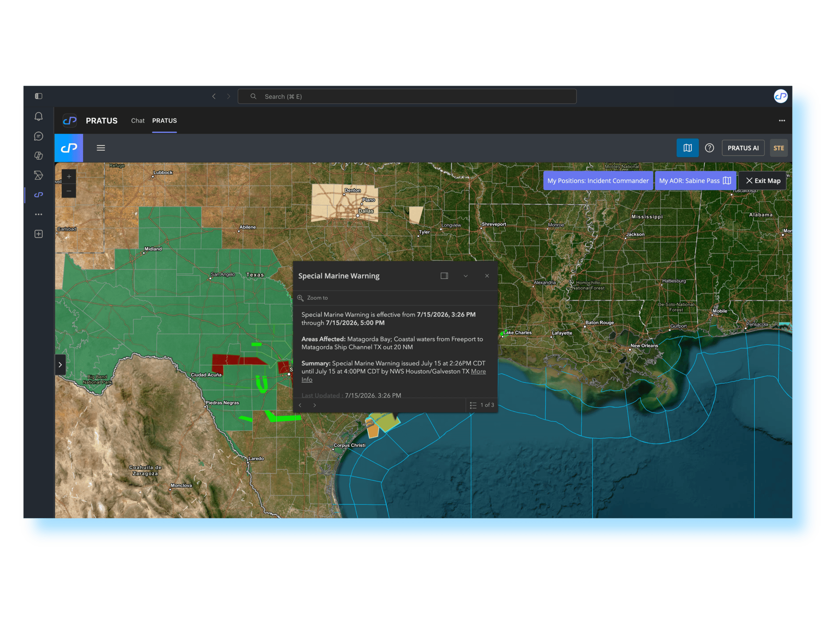Click the Abilene map label
The width and height of the screenshot is (840, 630).
(247, 227)
